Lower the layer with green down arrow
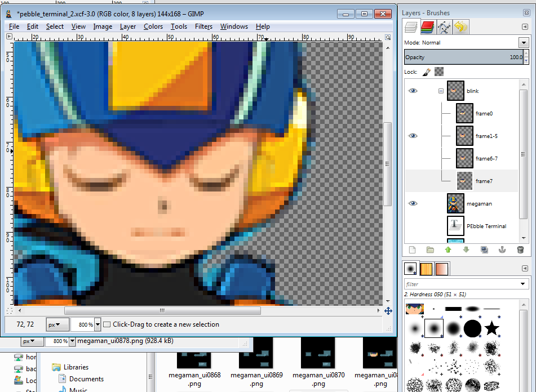This screenshot has height=392, width=536. [466, 250]
